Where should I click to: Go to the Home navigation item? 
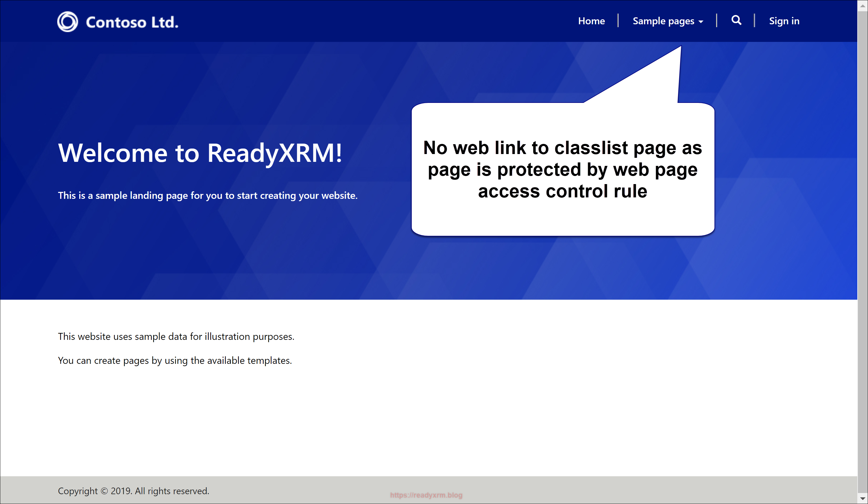coord(591,21)
